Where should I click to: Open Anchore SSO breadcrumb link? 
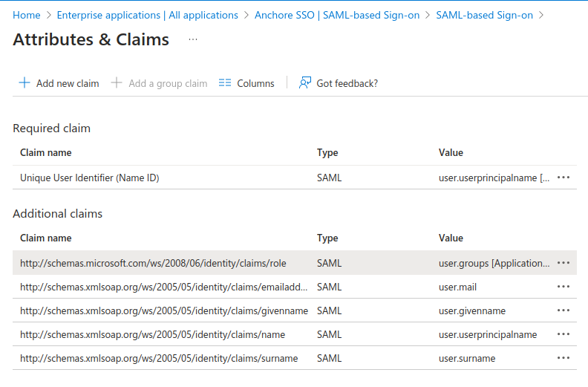pos(336,15)
